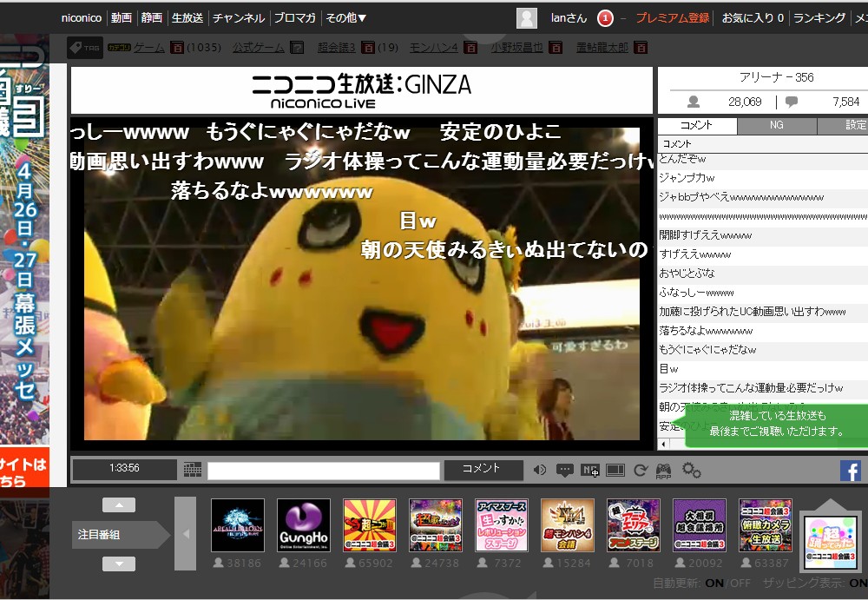Click the 1:33:56 elapsed time display
This screenshot has height=600, width=868.
click(x=124, y=469)
